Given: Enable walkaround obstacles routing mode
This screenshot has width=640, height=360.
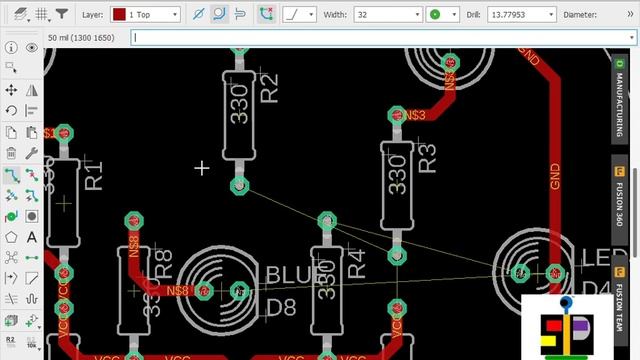Looking at the screenshot, I should coord(219,14).
